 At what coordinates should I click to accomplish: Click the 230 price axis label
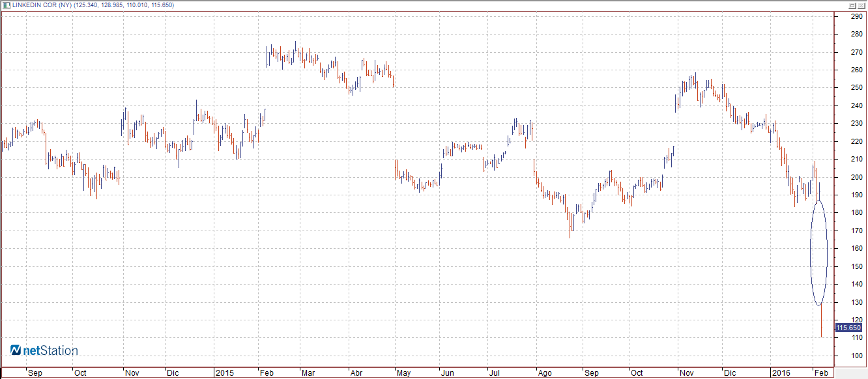click(856, 123)
